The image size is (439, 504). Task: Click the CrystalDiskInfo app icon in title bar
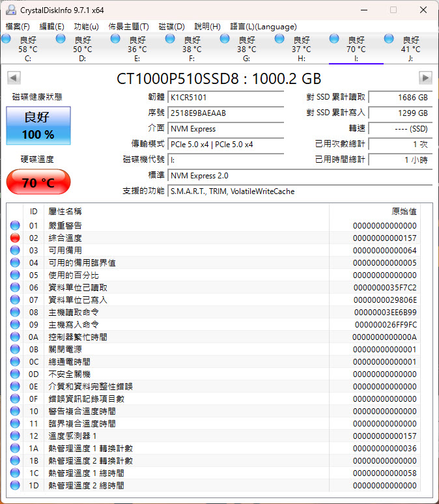(x=11, y=10)
